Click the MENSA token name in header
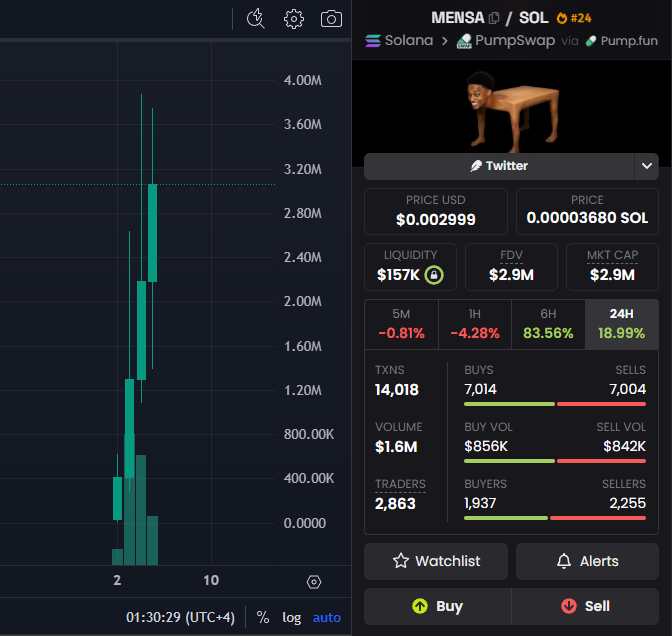Image resolution: width=672 pixels, height=636 pixels. [x=458, y=18]
